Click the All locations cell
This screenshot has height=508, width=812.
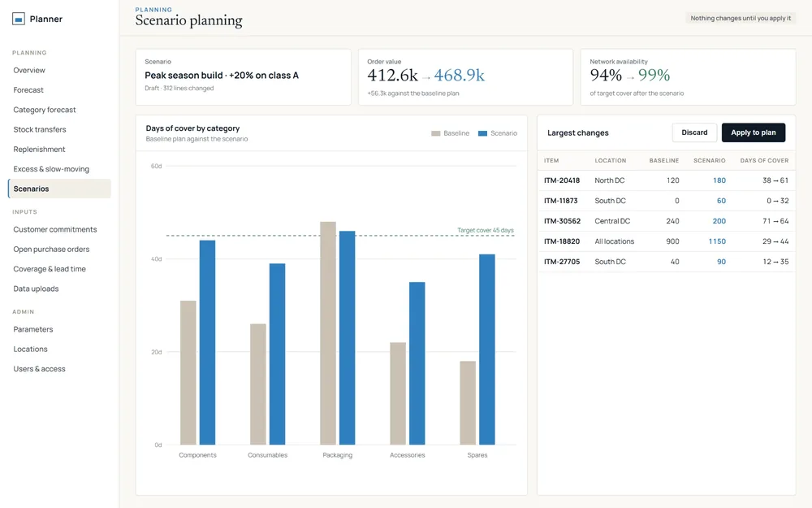[614, 241]
